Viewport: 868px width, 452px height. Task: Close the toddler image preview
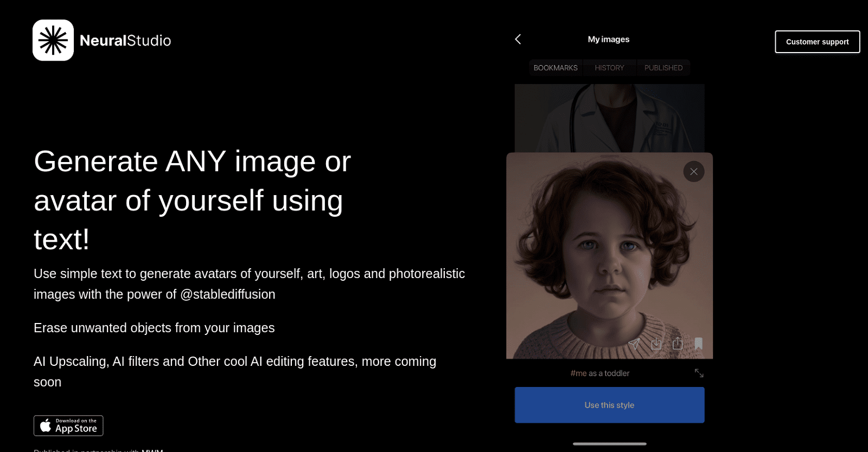coord(693,171)
